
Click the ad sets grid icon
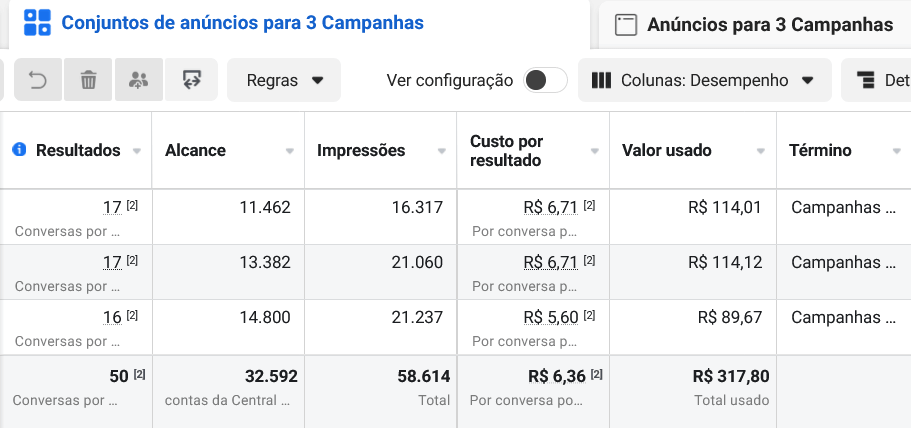click(x=37, y=23)
